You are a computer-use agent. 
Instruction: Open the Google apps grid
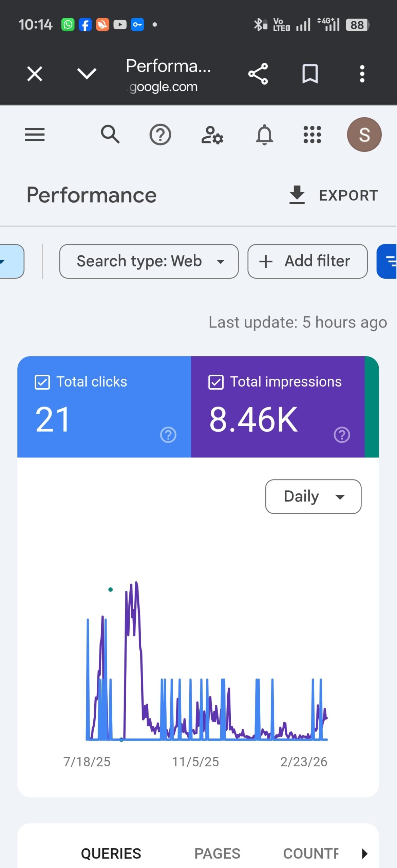click(x=312, y=135)
